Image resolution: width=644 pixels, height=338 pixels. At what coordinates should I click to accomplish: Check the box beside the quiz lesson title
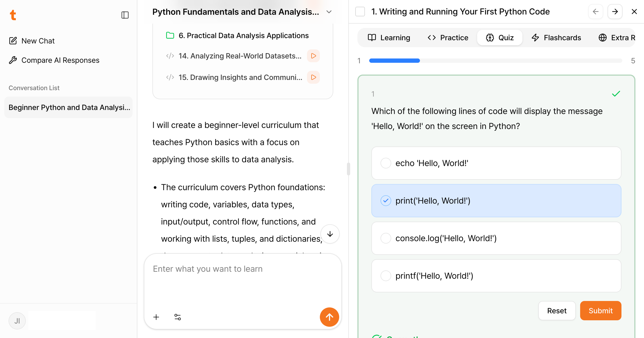click(360, 12)
